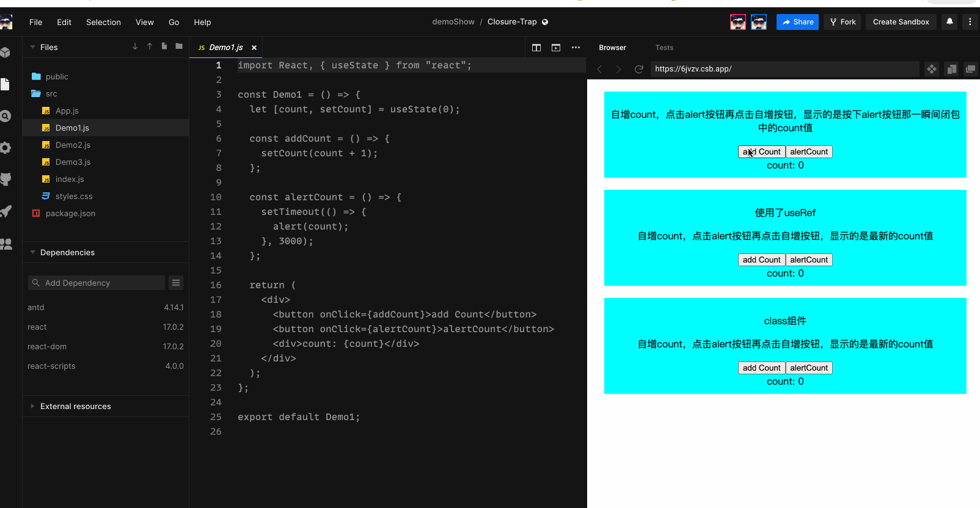The height and width of the screenshot is (508, 980).
Task: Open the dependency list menu icon
Action: click(176, 283)
